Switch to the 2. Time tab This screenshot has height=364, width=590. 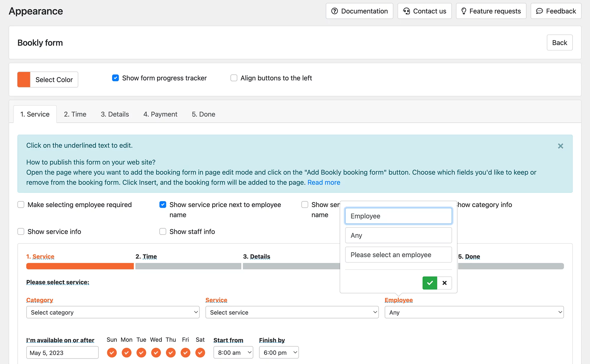pos(75,114)
